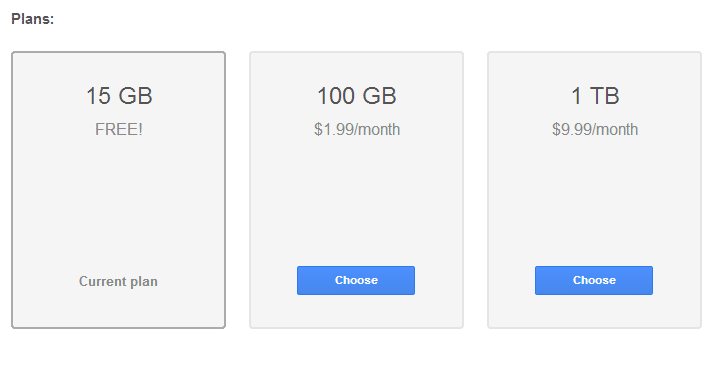
Task: Choose the 100 GB plan
Action: (x=356, y=280)
